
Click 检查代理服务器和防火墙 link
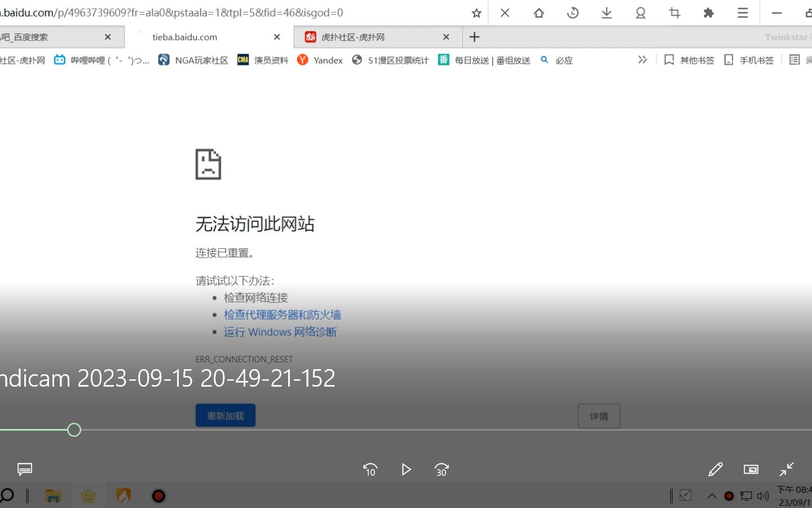(x=282, y=315)
